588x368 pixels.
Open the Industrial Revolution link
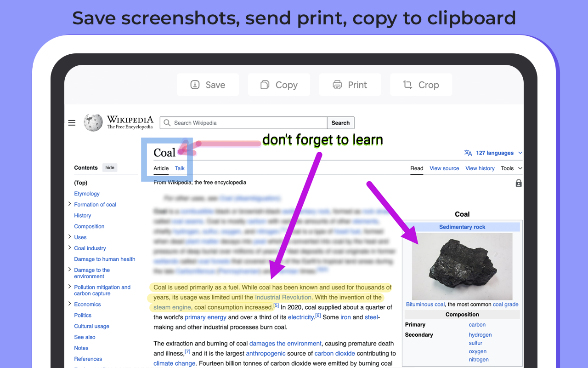(283, 297)
